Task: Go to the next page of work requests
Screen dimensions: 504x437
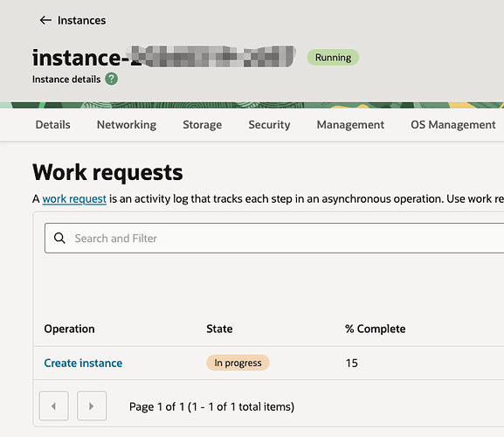Action: coord(92,406)
